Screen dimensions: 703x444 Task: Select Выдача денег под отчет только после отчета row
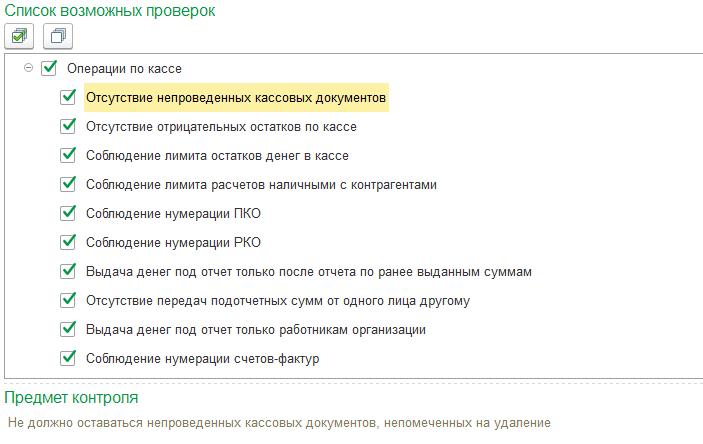tap(314, 271)
